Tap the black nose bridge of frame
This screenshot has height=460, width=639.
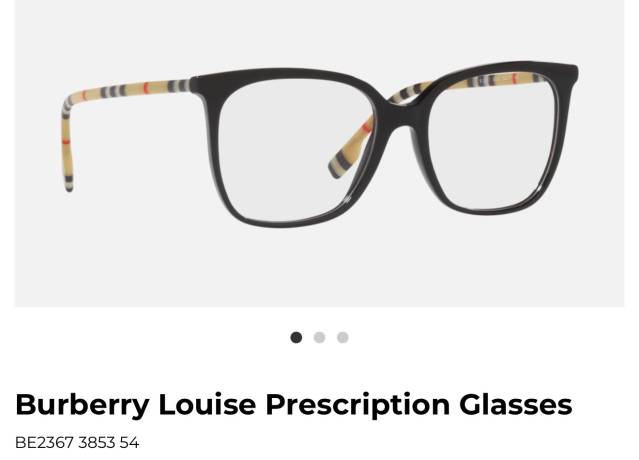[401, 112]
